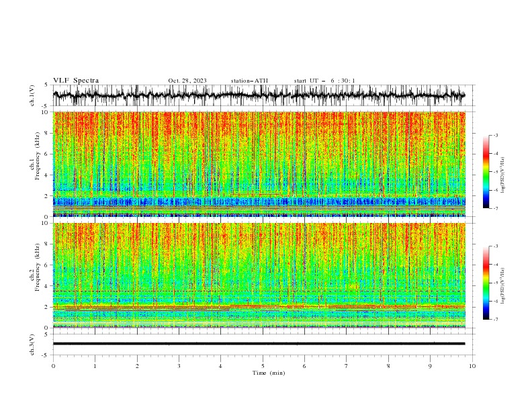
Task: Click time axis tick label "6"
Action: 304,366
